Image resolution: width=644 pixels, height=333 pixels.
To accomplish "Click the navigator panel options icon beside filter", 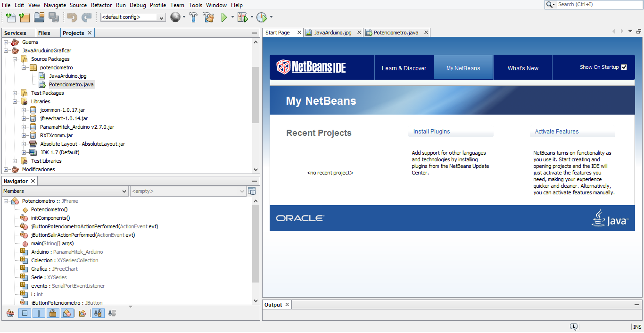I will pos(252,191).
